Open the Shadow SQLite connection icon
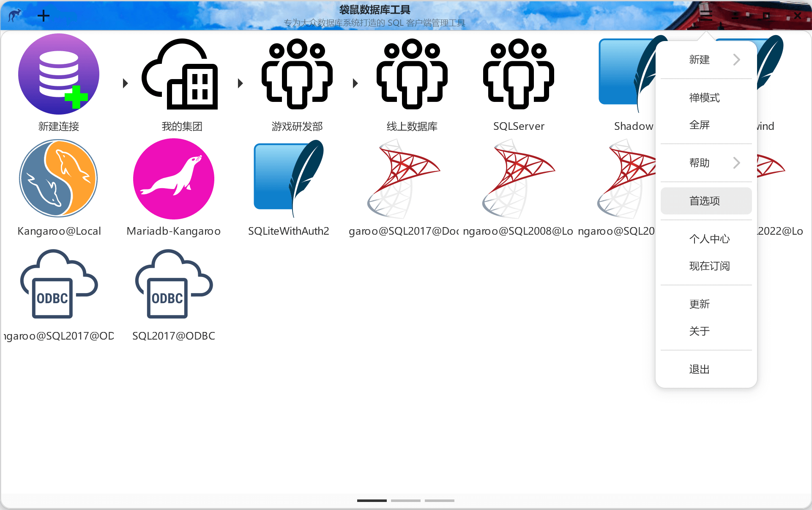812x510 pixels. (627, 74)
